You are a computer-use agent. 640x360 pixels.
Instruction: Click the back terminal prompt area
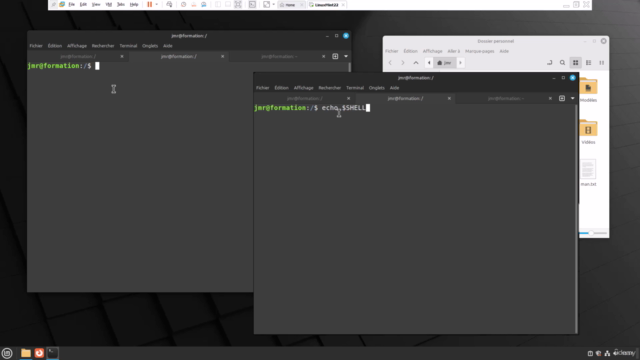click(63, 66)
